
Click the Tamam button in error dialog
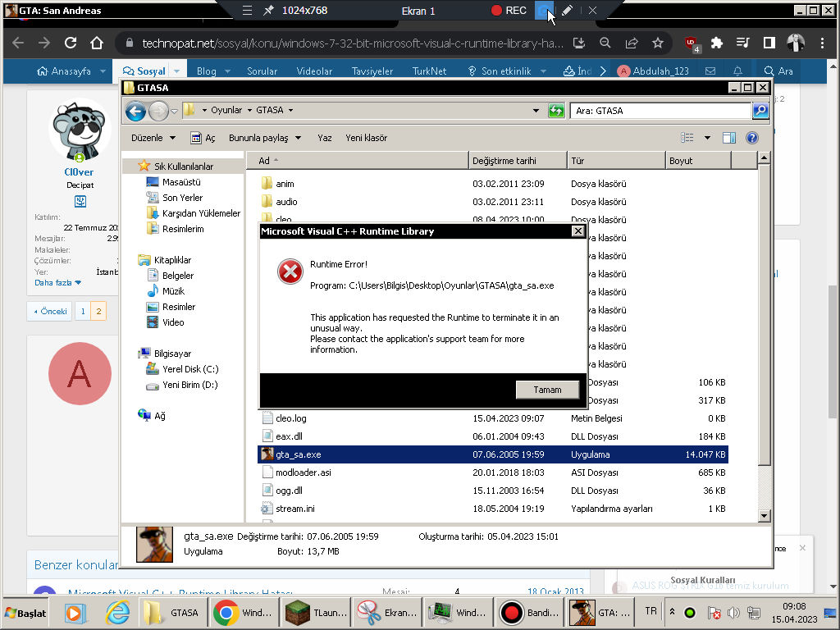click(547, 390)
